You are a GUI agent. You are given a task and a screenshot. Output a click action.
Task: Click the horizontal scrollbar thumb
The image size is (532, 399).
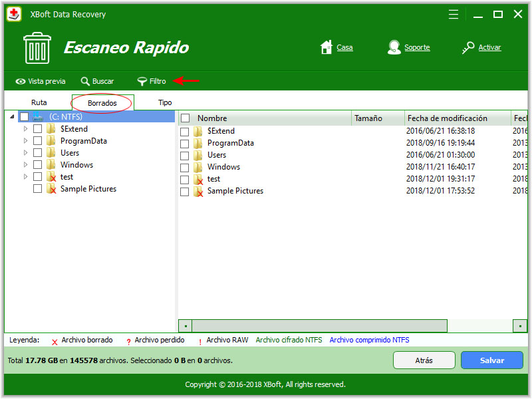pos(320,326)
